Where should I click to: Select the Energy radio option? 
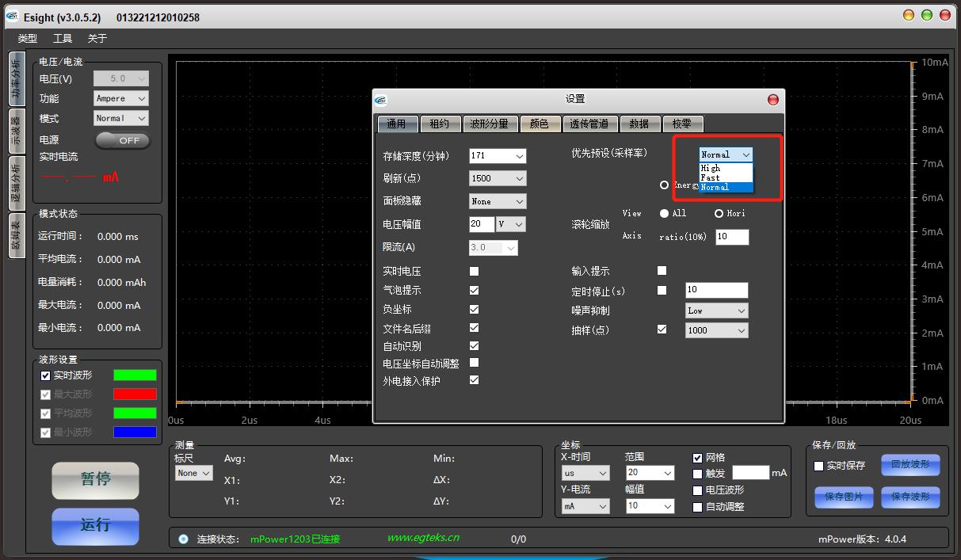coord(665,185)
